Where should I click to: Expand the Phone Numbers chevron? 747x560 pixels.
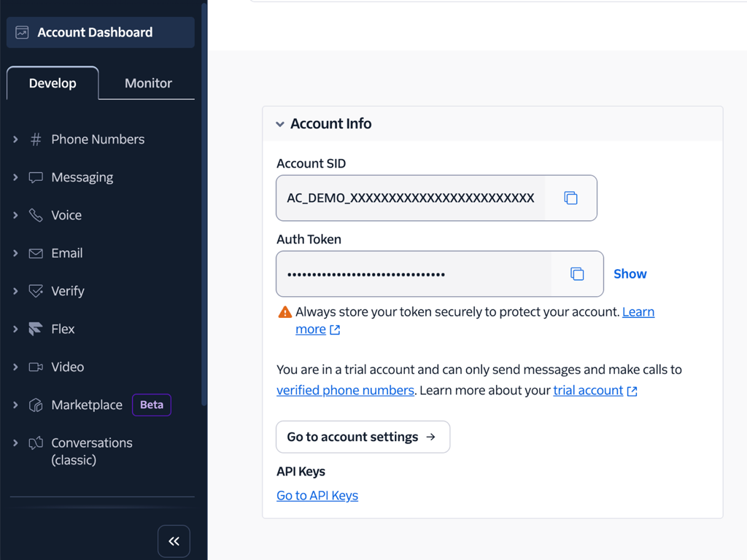15,139
